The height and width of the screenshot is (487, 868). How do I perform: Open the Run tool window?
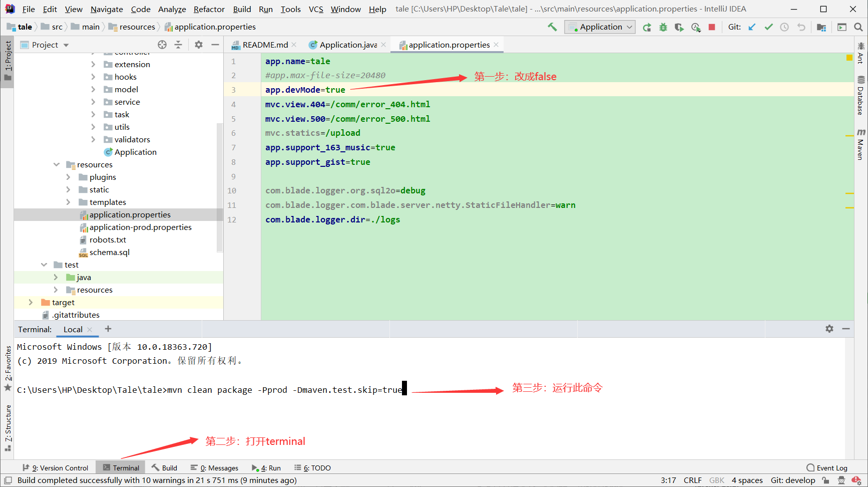[266, 468]
